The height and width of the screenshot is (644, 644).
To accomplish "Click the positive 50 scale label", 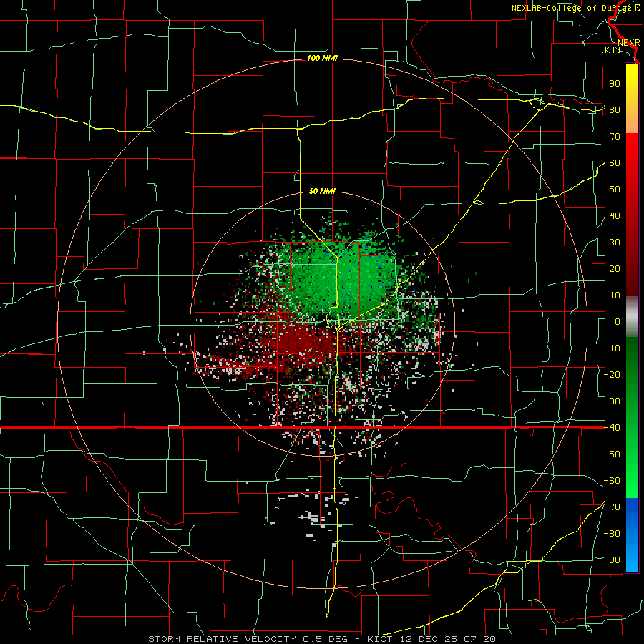I will (615, 190).
